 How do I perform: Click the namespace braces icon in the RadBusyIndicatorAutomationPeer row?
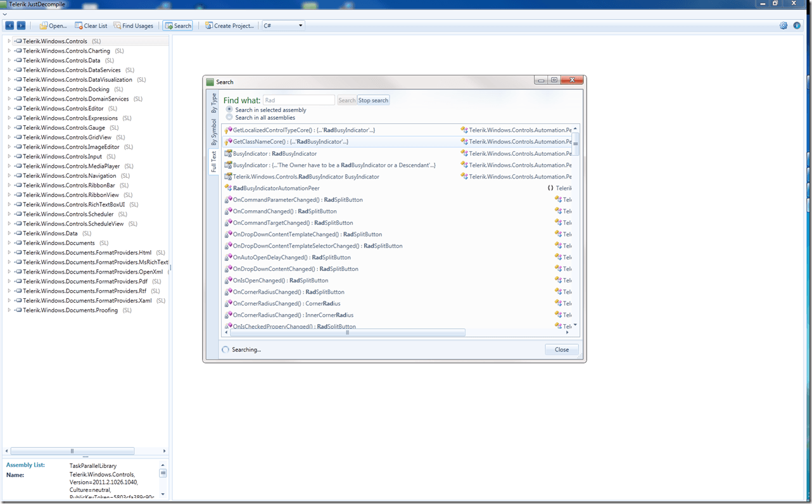pyautogui.click(x=550, y=188)
